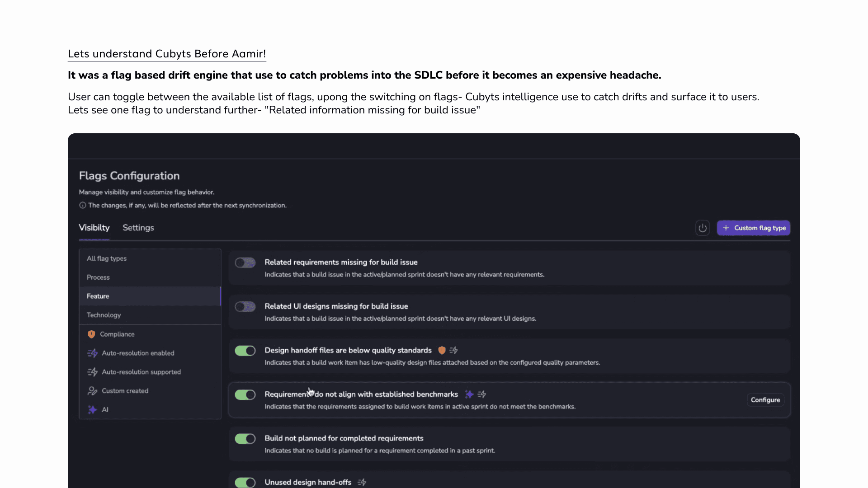868x488 pixels.
Task: Turn off Requirements benchmarks alignment toggle
Action: pos(245,395)
